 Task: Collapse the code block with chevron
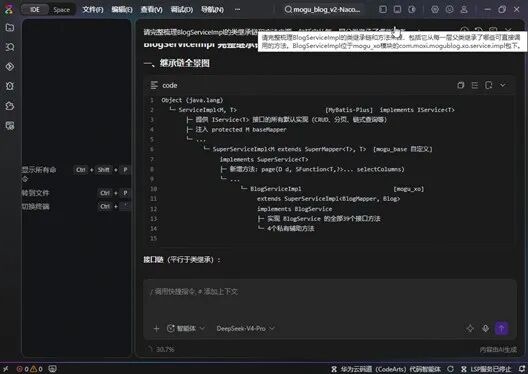point(502,85)
